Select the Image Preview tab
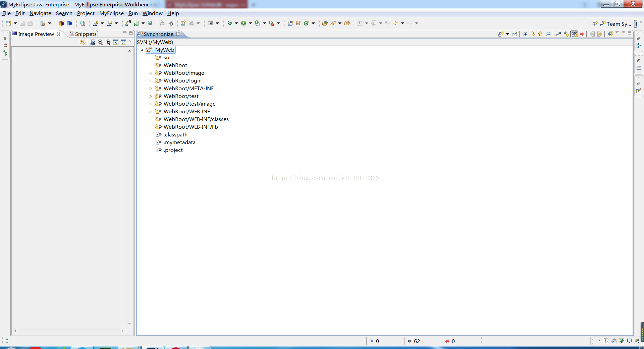 click(x=36, y=34)
